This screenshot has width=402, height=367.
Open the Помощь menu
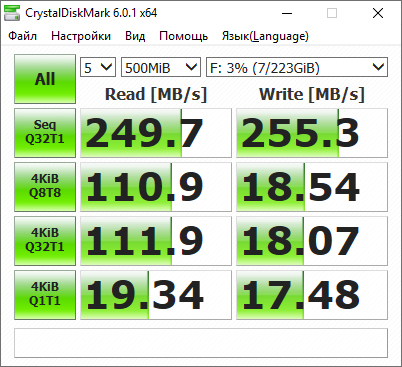[184, 36]
